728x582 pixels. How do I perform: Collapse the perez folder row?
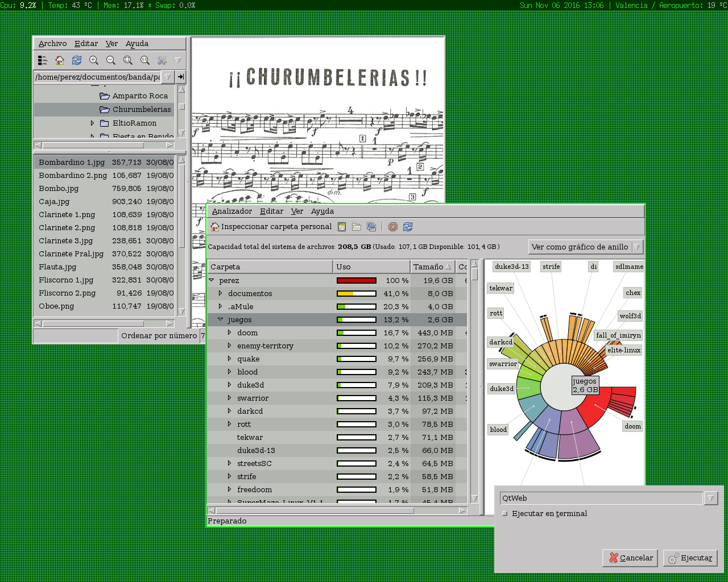point(212,280)
